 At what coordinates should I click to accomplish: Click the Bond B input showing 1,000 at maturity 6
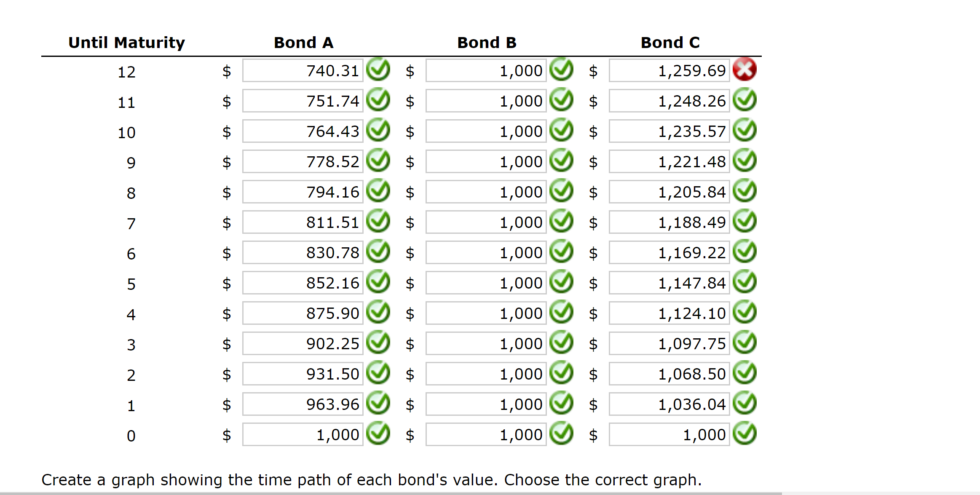coord(485,252)
